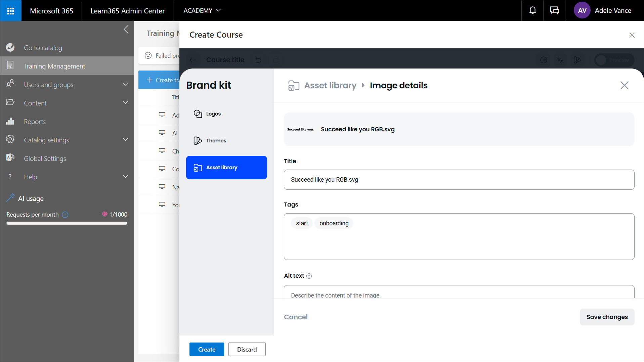Viewport: 644px width, 362px height.
Task: Click the Requests per month info icon
Action: pyautogui.click(x=65, y=215)
